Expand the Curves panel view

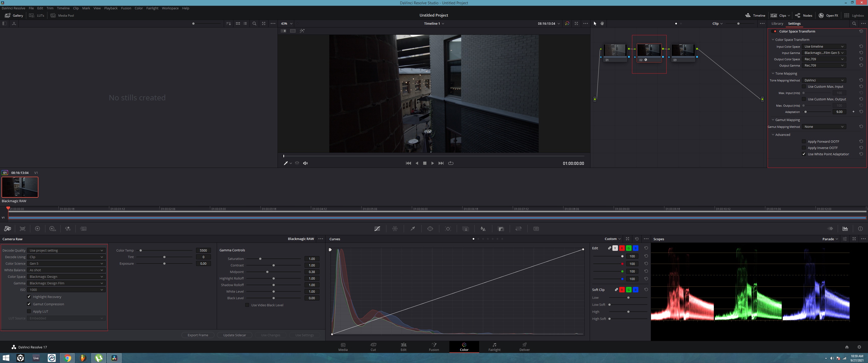[628, 239]
